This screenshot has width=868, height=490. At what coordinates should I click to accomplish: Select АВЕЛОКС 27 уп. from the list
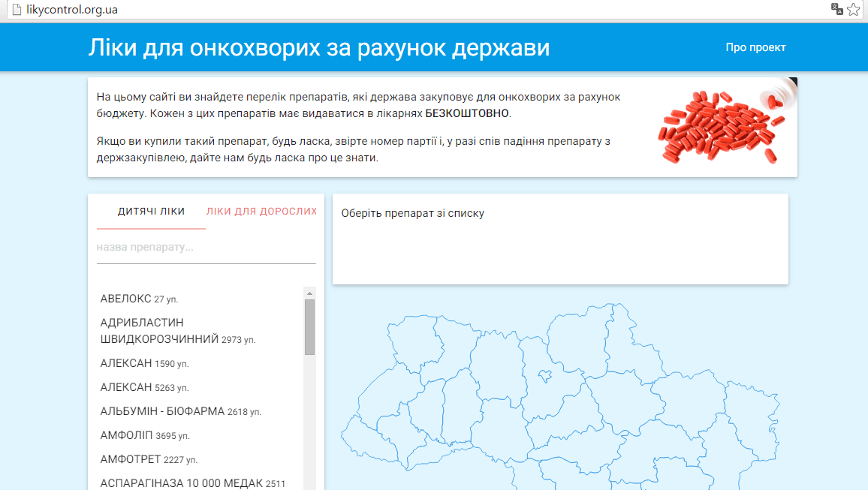pos(139,299)
